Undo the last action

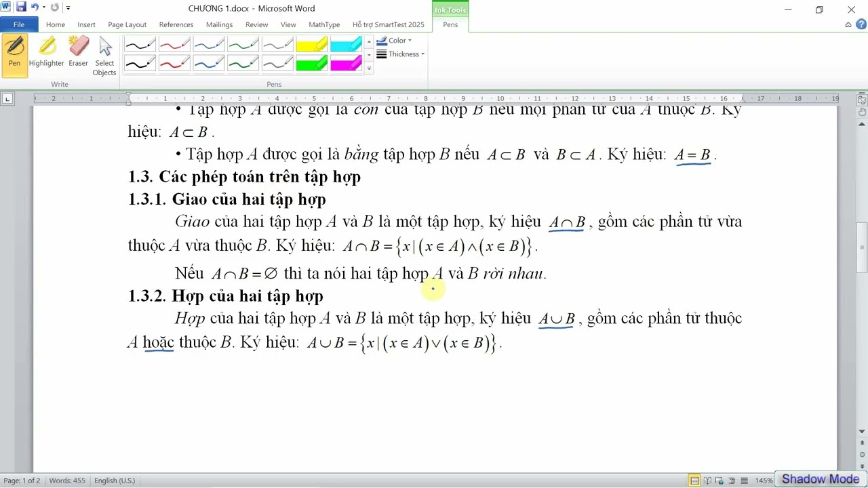(x=35, y=7)
